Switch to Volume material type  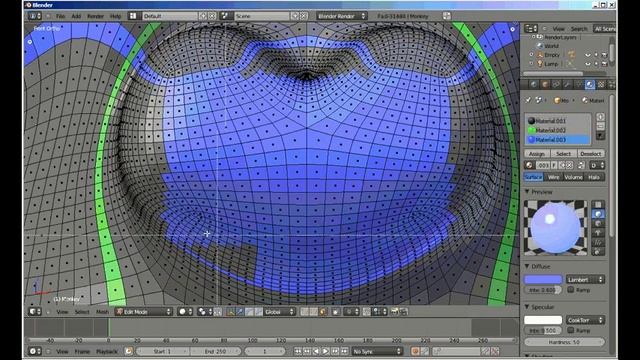(573, 177)
